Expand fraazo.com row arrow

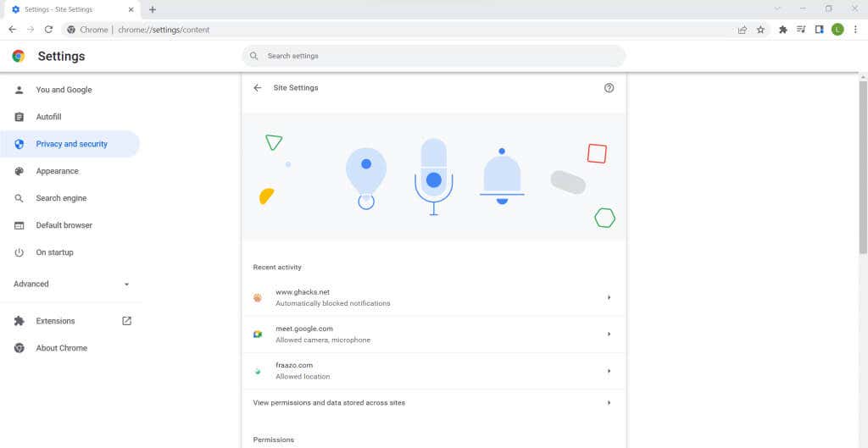[609, 371]
